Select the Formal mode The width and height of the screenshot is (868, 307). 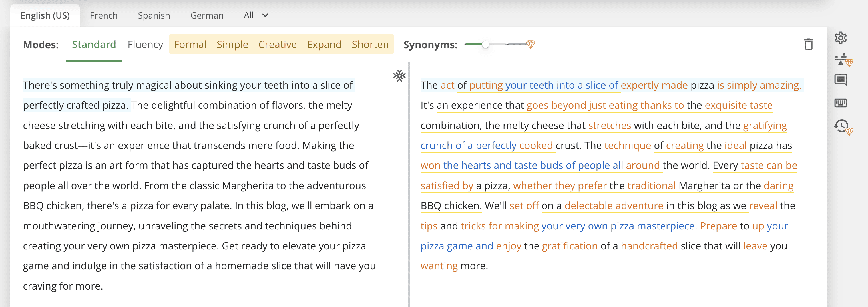[x=190, y=44]
